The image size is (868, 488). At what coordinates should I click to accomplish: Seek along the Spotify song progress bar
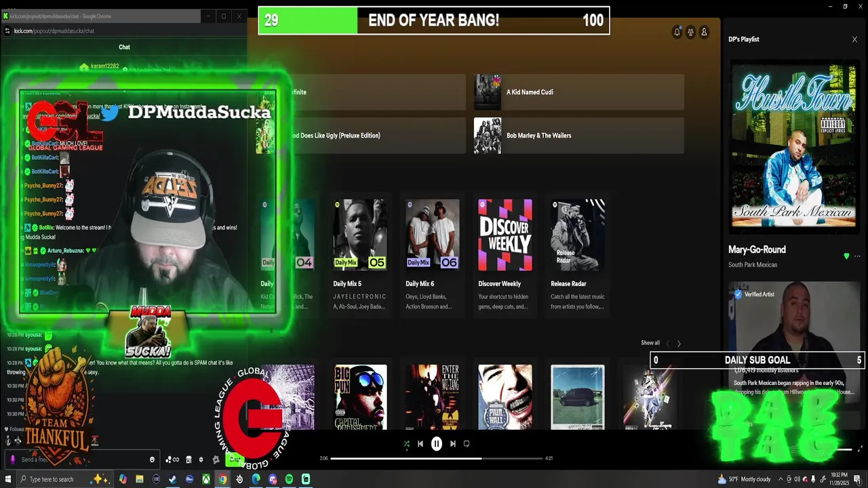pos(437,458)
